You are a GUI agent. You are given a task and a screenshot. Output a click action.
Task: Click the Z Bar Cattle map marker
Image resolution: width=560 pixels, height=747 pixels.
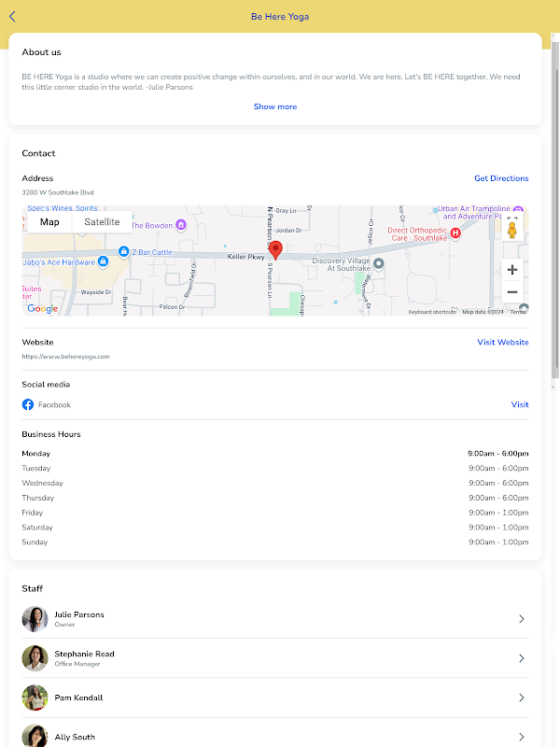click(124, 251)
